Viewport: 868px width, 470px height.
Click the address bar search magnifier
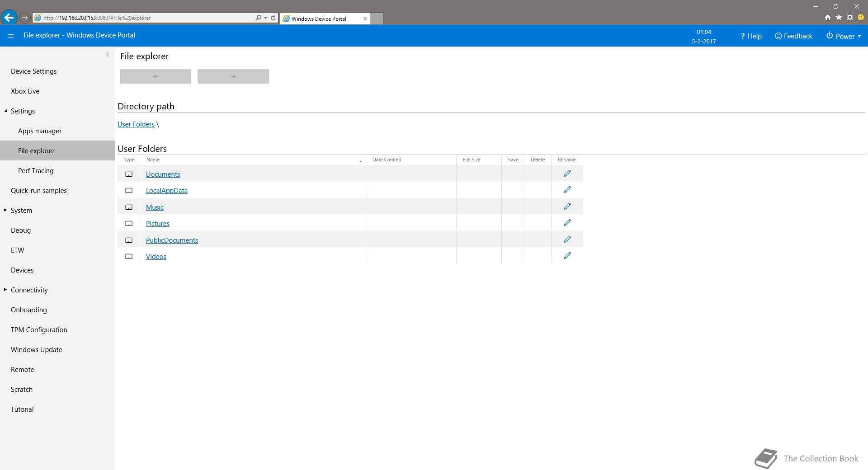[258, 18]
